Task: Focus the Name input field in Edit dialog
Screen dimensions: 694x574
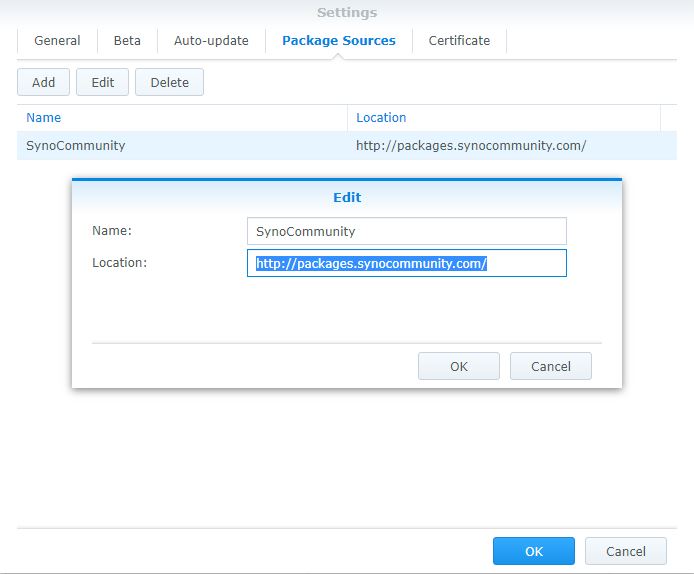Action: click(407, 231)
